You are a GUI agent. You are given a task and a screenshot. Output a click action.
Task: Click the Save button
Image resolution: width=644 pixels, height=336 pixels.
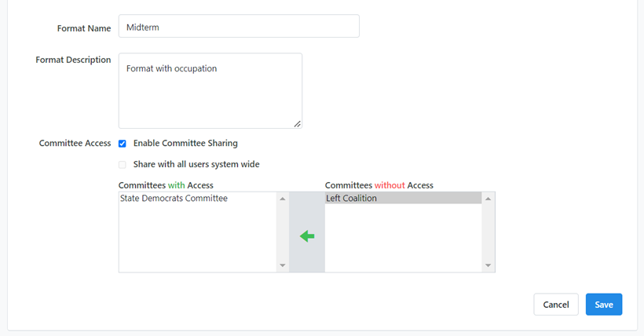[603, 305]
